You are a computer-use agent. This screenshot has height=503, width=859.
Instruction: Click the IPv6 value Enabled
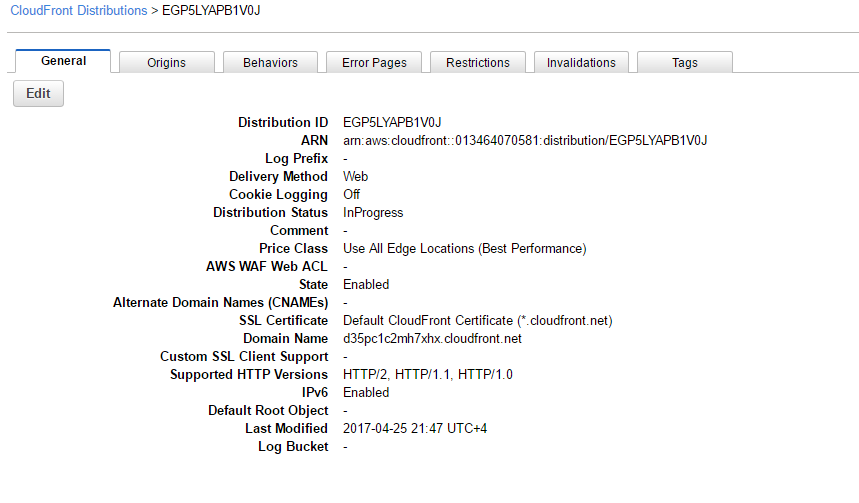pos(366,392)
